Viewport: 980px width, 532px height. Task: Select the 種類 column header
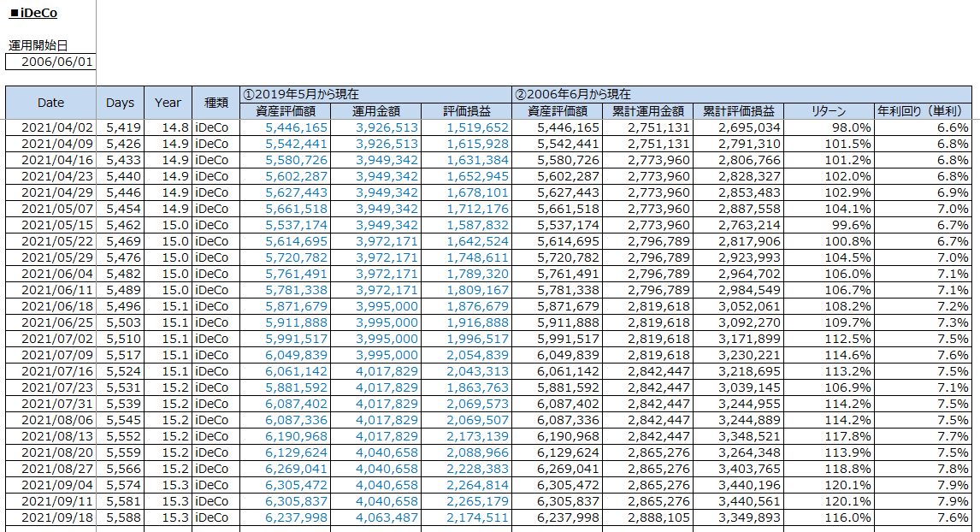(215, 103)
